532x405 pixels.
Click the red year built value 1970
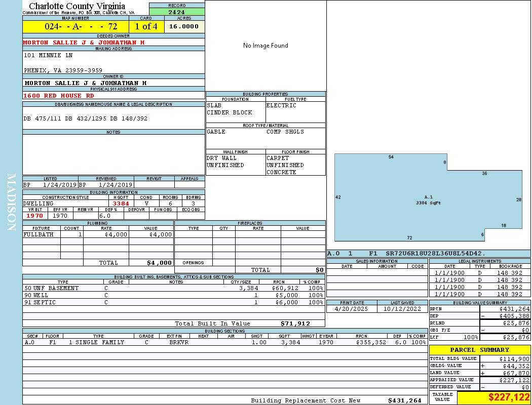(35, 216)
